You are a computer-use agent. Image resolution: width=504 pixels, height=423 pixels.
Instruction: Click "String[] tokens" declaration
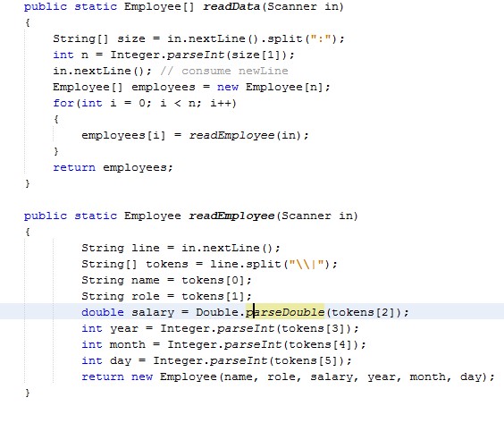[135, 264]
